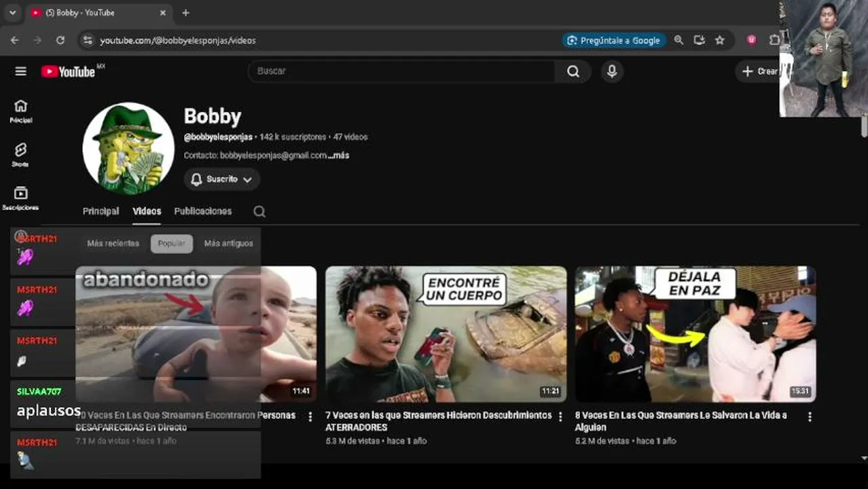Click the browser address bar URL
Viewport: 868px width, 489px height.
[178, 41]
